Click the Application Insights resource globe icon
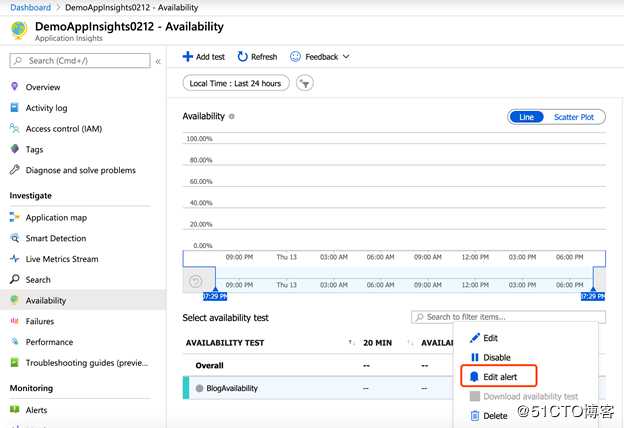Image resolution: width=624 pixels, height=428 pixels. [19, 30]
